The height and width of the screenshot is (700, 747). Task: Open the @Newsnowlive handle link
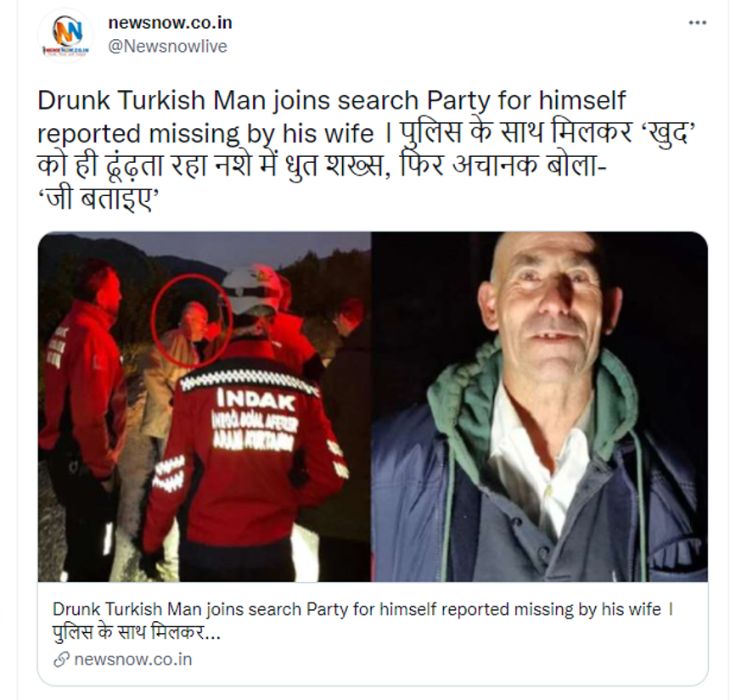(x=168, y=46)
